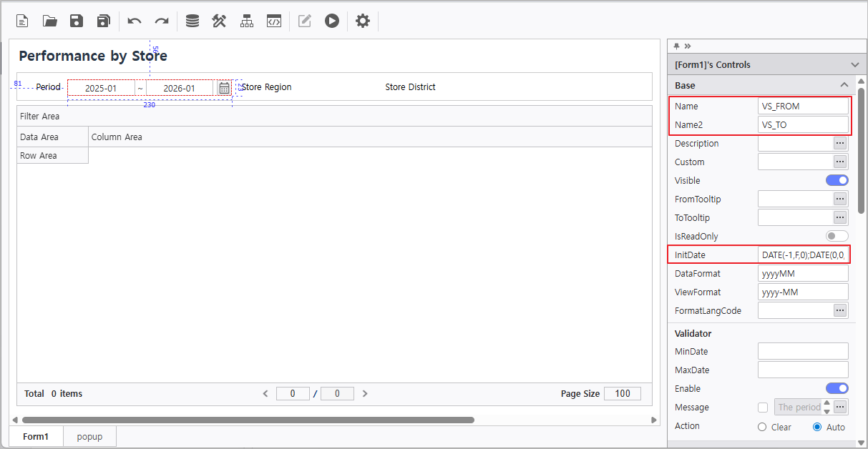Enable the IsReadOnly toggle
The width and height of the screenshot is (868, 449).
point(837,236)
